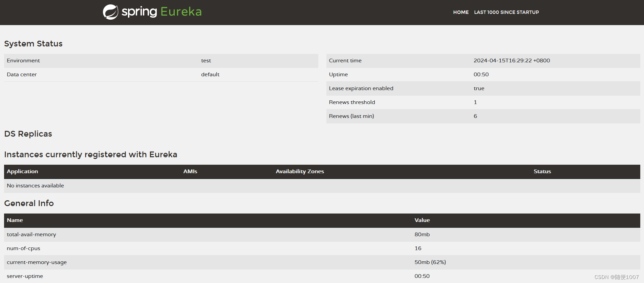Screen dimensions: 644x283
Task: Select the Environment label cell
Action: coord(23,61)
